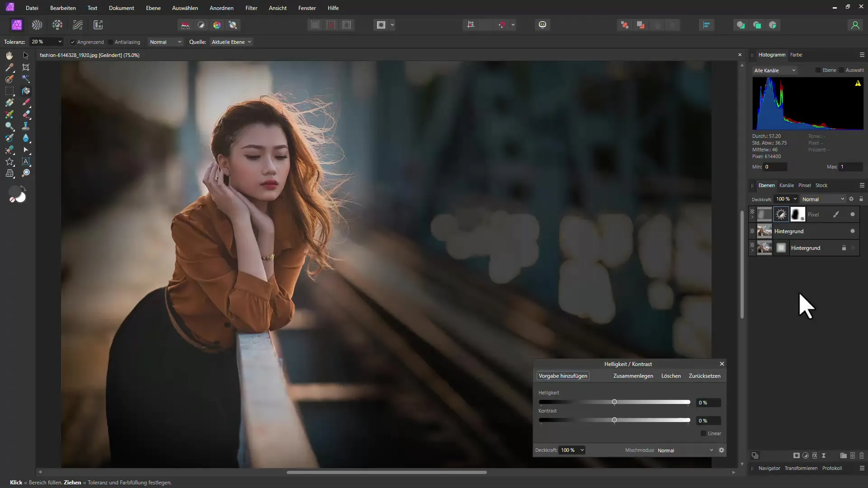The height and width of the screenshot is (488, 868).
Task: Switch to the Farbe tab
Action: click(x=796, y=55)
